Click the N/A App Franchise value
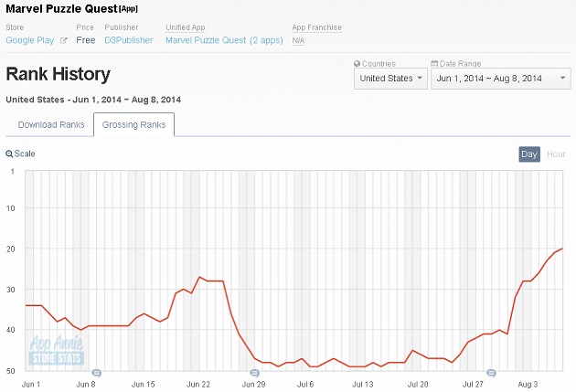The height and width of the screenshot is (392, 576). (298, 40)
